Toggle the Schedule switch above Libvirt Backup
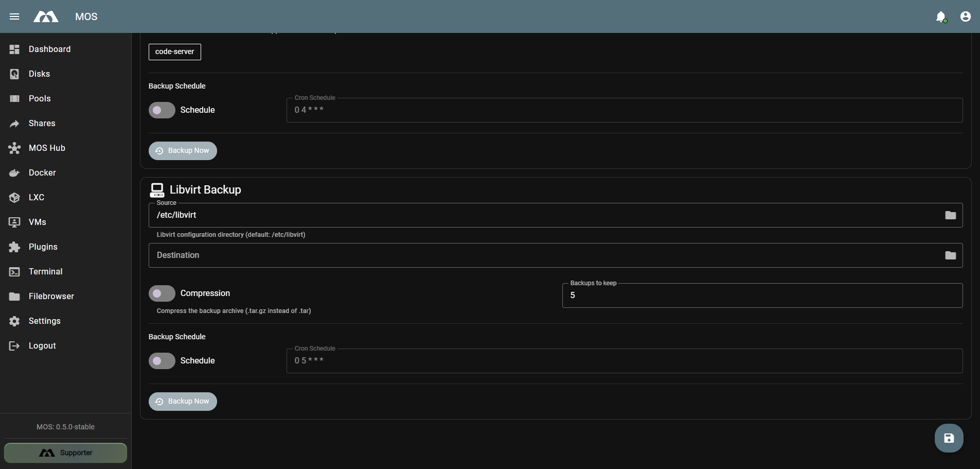The height and width of the screenshot is (469, 980). [x=162, y=110]
